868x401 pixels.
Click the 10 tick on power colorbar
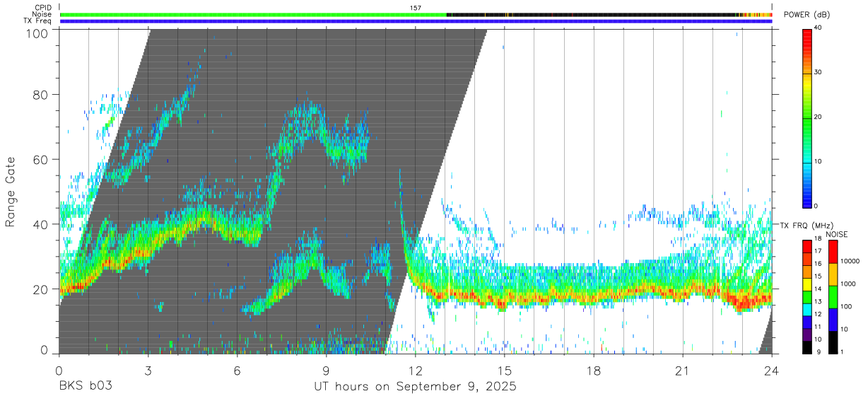tap(819, 161)
